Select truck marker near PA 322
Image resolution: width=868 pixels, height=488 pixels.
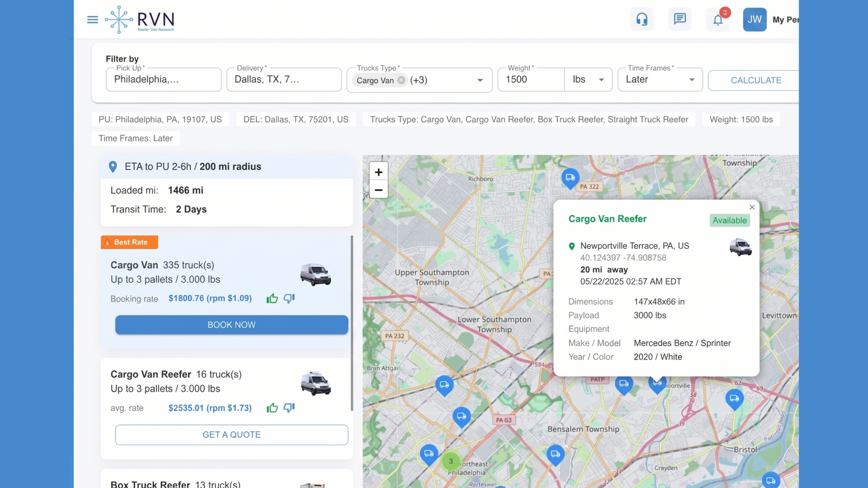click(x=570, y=178)
